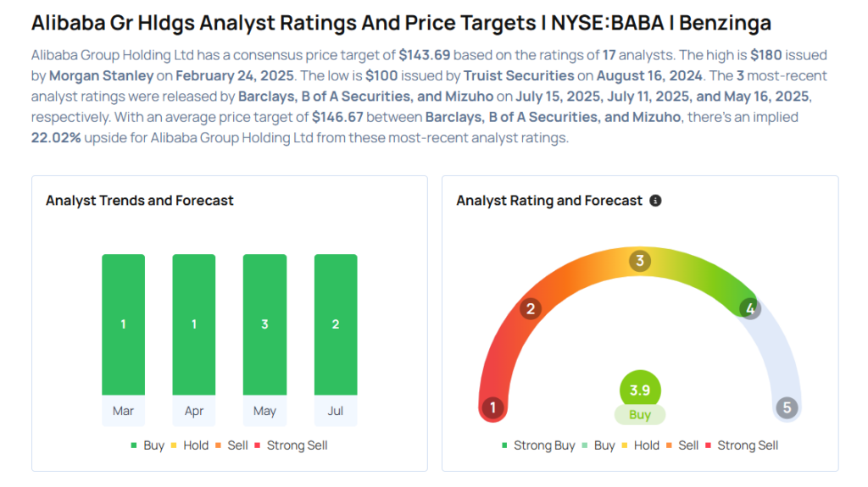Click the March bar in trends chart
The height and width of the screenshot is (487, 868).
[x=123, y=324]
